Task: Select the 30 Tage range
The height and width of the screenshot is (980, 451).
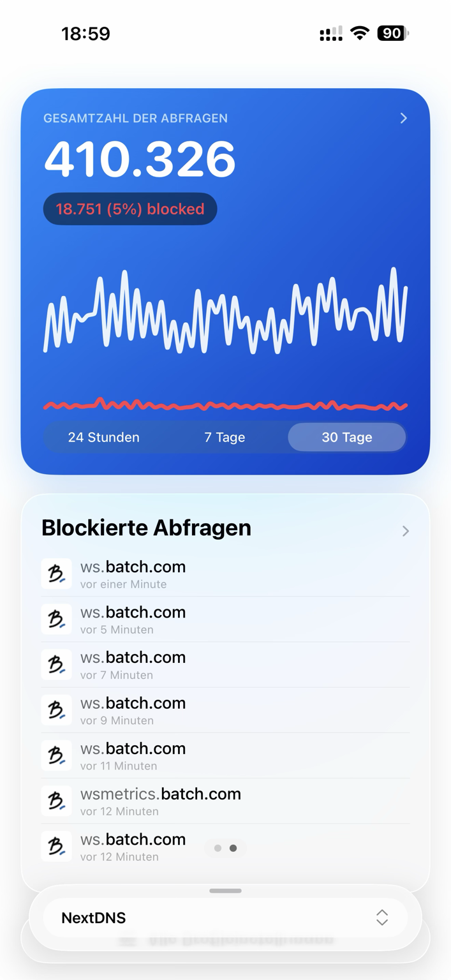Action: tap(347, 437)
